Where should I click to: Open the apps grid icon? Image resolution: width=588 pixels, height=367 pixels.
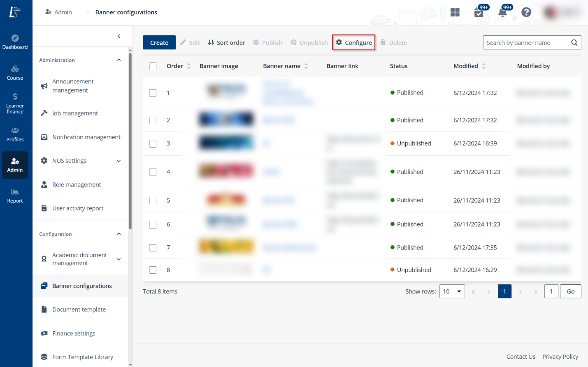pyautogui.click(x=455, y=12)
